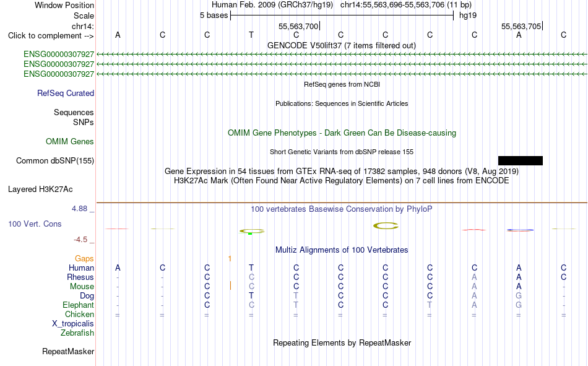Click the 'RefSeq genes from NCBI' title
The image size is (588, 366).
coord(342,84)
